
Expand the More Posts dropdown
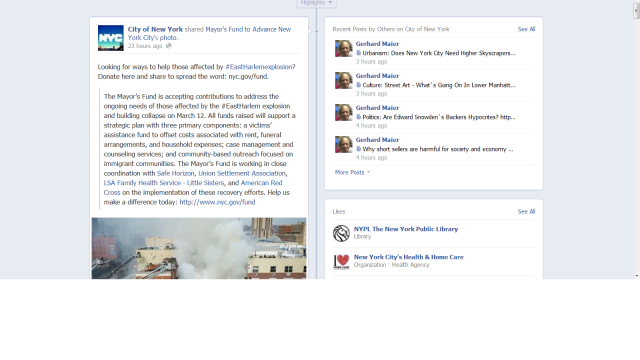[x=352, y=172]
